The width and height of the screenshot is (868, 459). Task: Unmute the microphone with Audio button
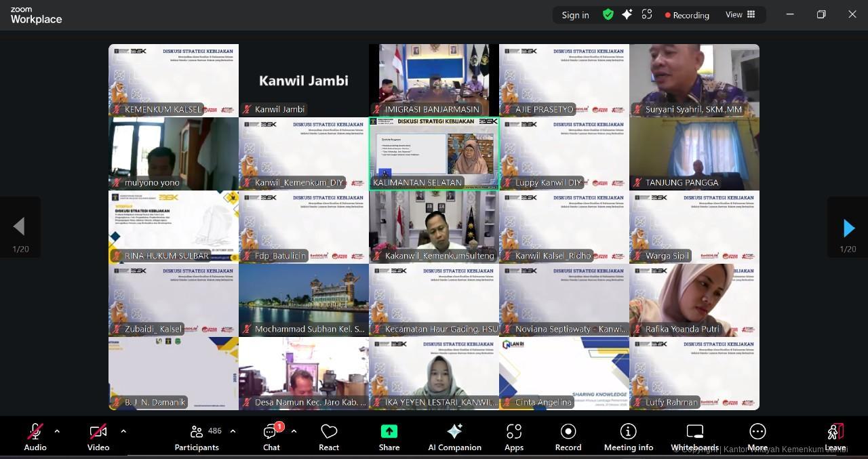pos(35,437)
